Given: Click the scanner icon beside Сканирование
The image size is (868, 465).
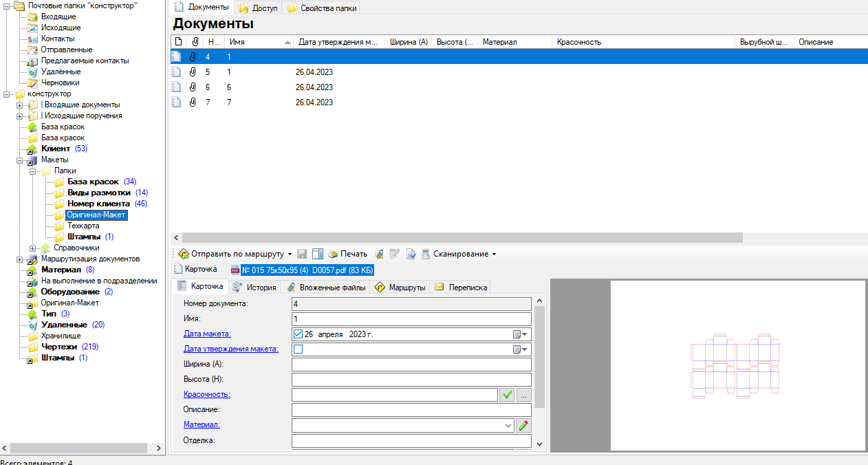Looking at the screenshot, I should point(426,254).
